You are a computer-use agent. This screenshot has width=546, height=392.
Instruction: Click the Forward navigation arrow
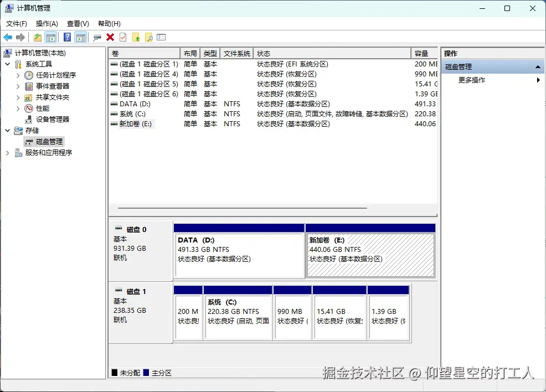[21, 37]
